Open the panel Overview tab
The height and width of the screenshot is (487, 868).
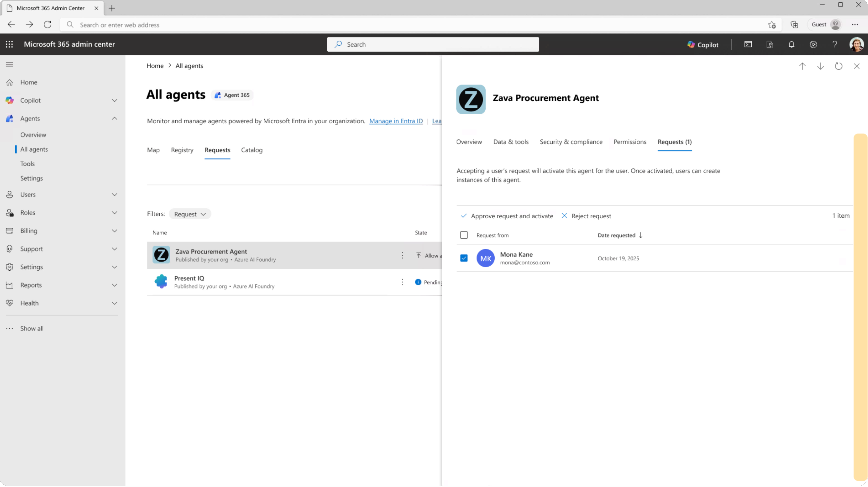pyautogui.click(x=469, y=142)
